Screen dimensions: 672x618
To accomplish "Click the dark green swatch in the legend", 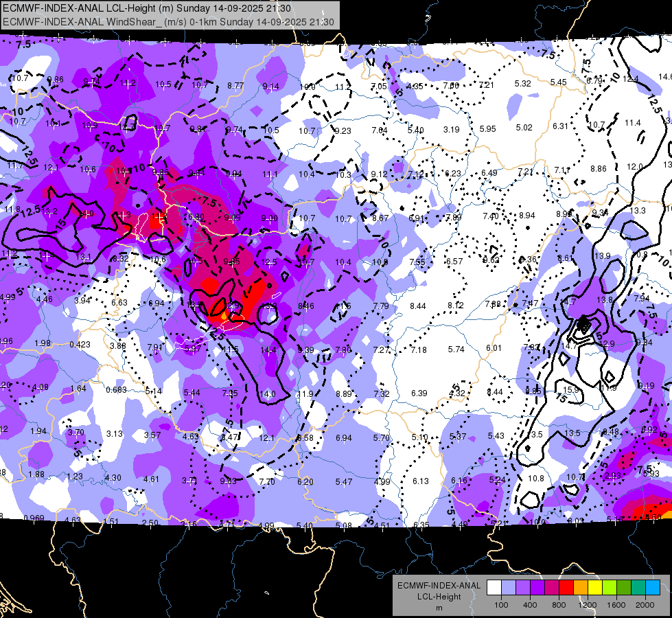I will coord(624,588).
